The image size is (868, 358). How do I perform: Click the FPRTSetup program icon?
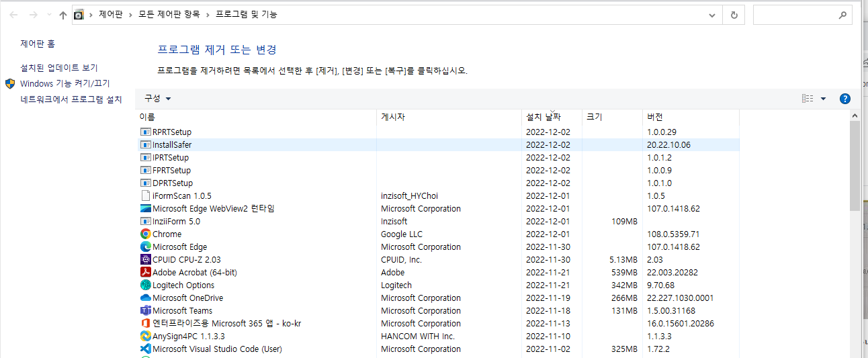[146, 171]
